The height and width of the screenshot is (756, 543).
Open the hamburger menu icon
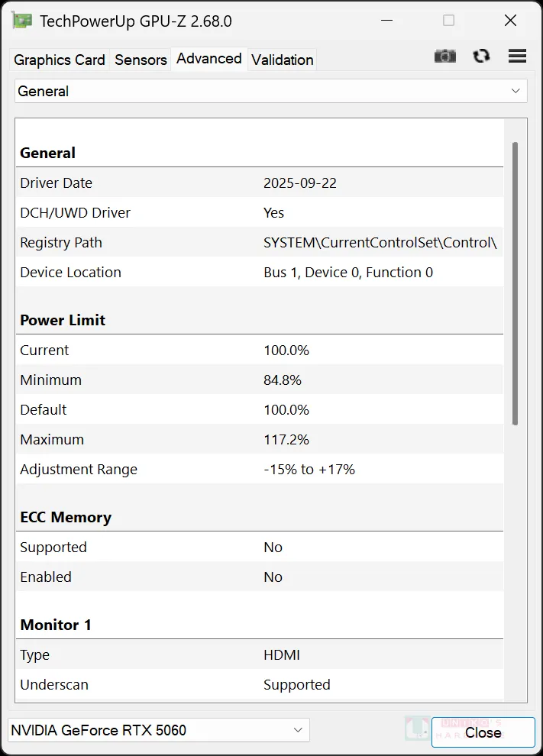[x=517, y=57]
